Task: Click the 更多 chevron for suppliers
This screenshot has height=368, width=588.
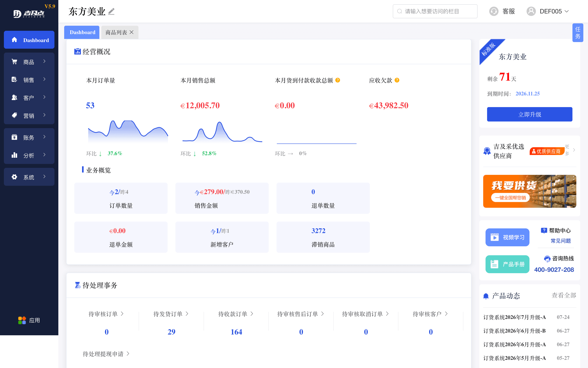Action: (574, 150)
